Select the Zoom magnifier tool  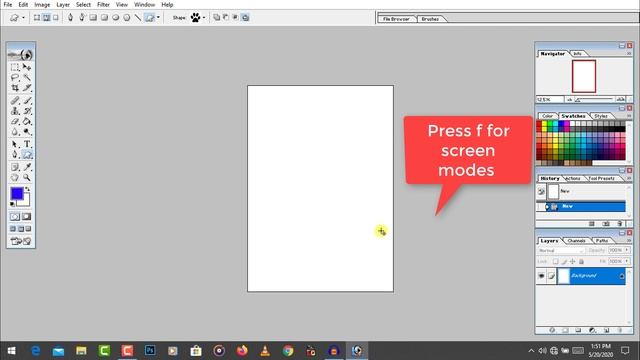coord(27,178)
